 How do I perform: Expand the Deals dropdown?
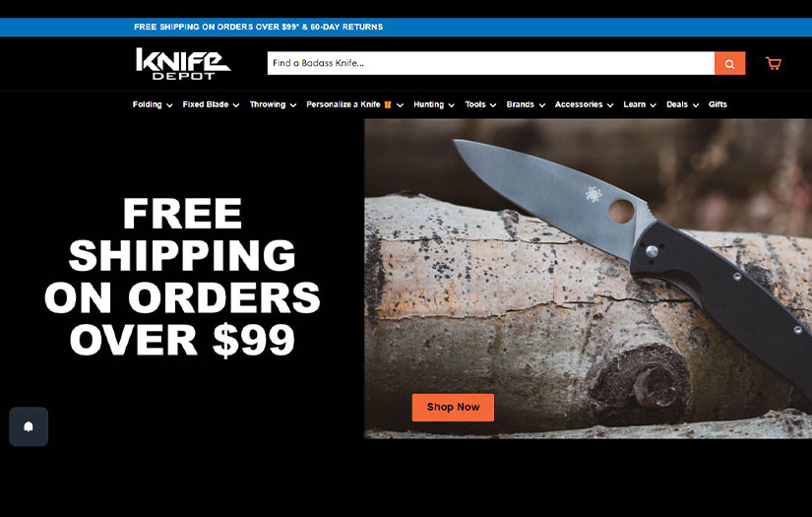pos(682,104)
